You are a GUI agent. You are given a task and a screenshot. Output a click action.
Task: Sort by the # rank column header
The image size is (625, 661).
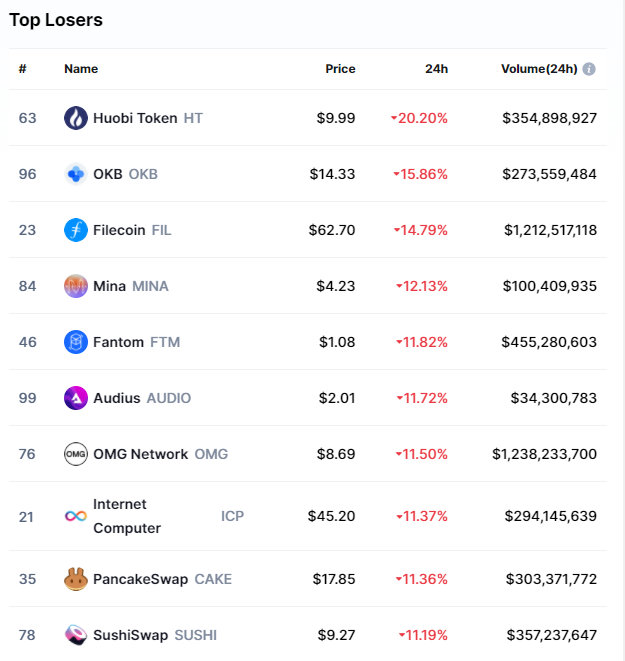pos(22,69)
